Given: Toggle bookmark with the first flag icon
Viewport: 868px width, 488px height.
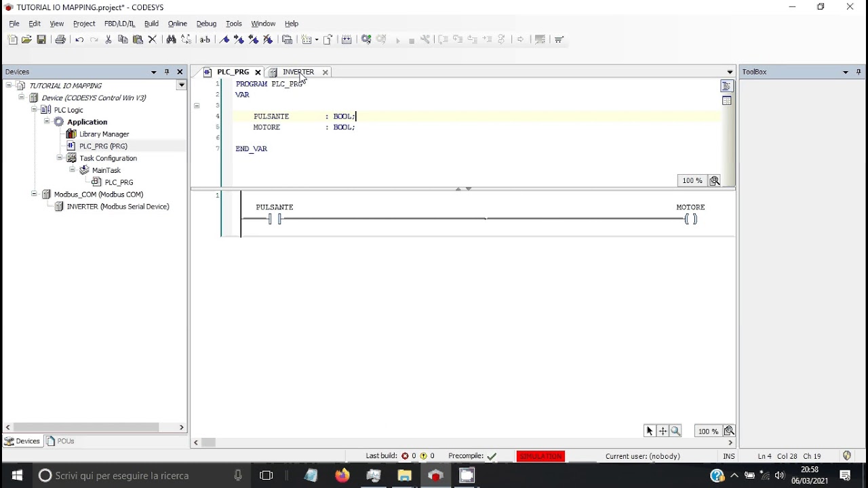Looking at the screenshot, I should [224, 39].
